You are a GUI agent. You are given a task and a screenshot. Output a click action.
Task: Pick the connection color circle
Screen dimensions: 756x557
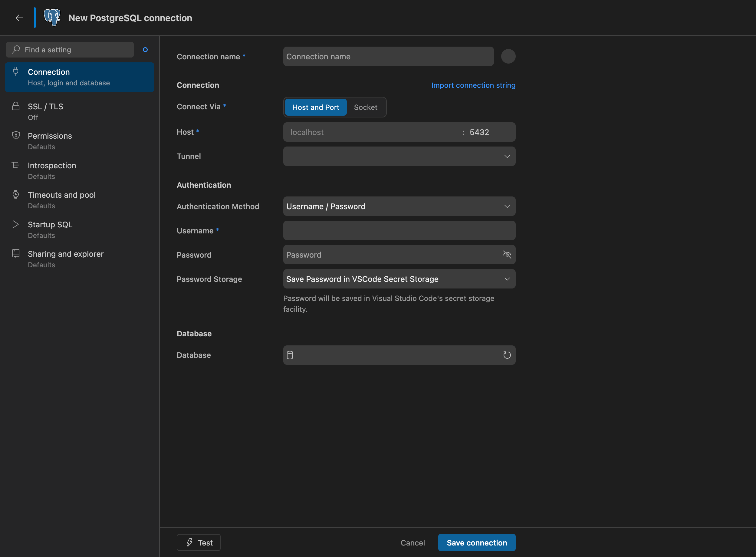tap(508, 56)
